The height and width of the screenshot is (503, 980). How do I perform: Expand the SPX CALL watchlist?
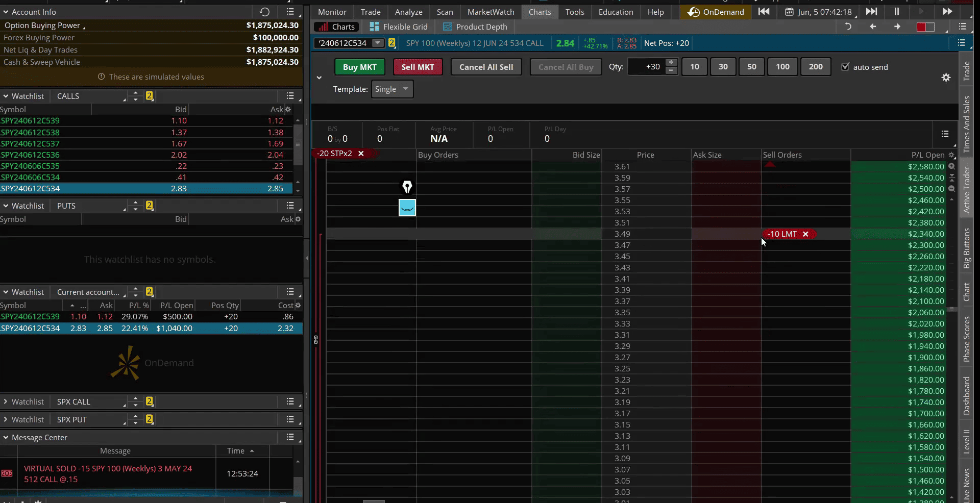(x=6, y=401)
